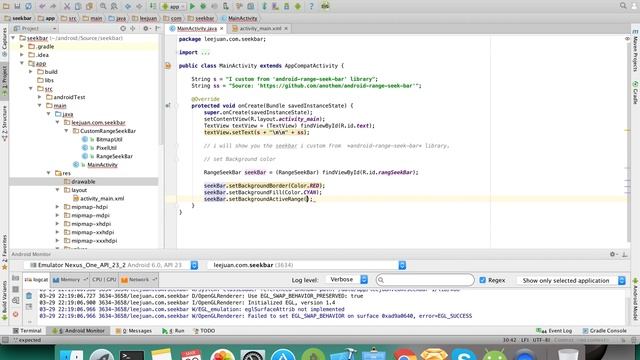Open the Event Log
640x360 pixels.
[554, 331]
